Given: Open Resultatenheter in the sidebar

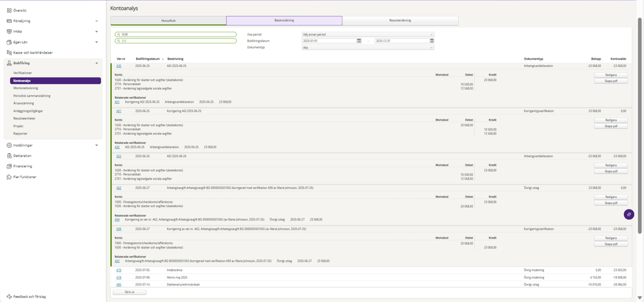Looking at the screenshot, I should [x=24, y=118].
